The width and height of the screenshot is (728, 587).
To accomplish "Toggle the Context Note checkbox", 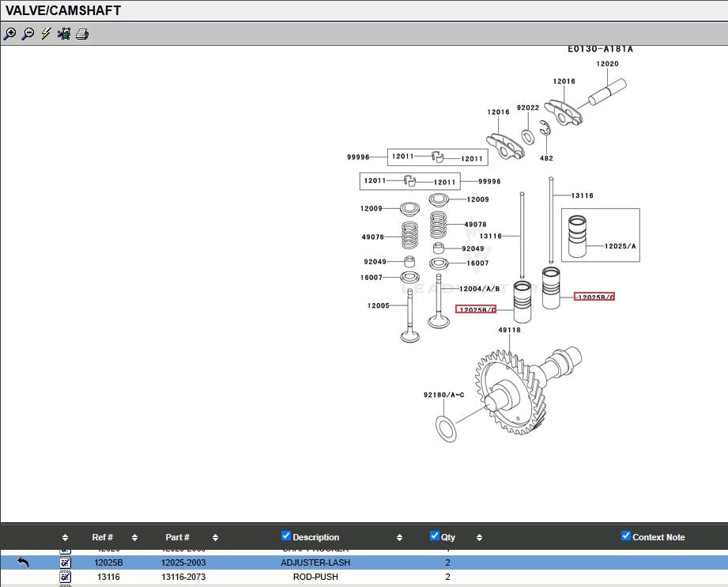I will click(626, 536).
